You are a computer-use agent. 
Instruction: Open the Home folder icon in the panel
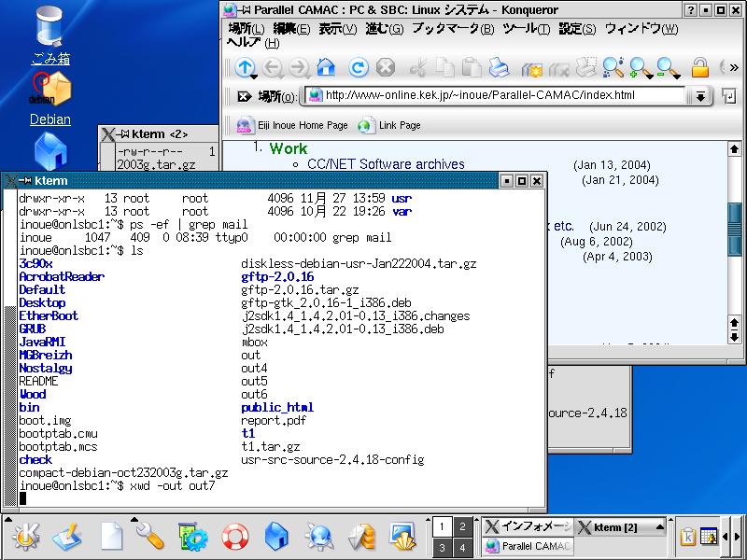(276, 536)
